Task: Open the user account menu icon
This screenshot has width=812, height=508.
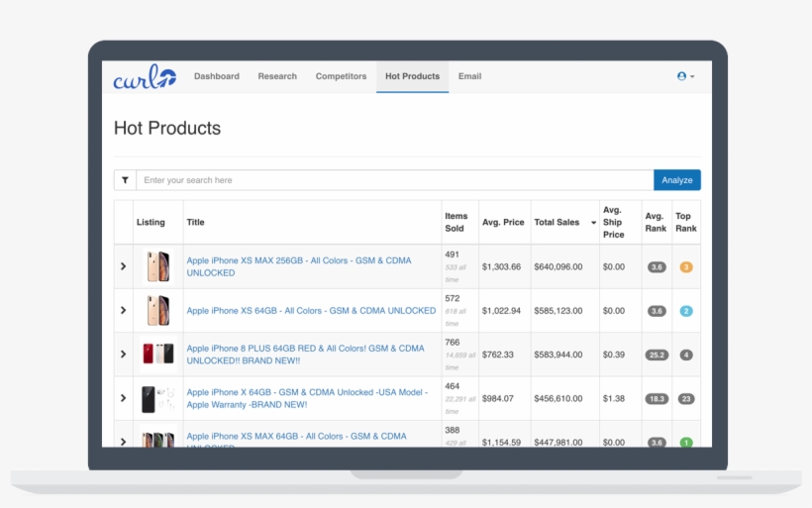Action: [x=685, y=76]
